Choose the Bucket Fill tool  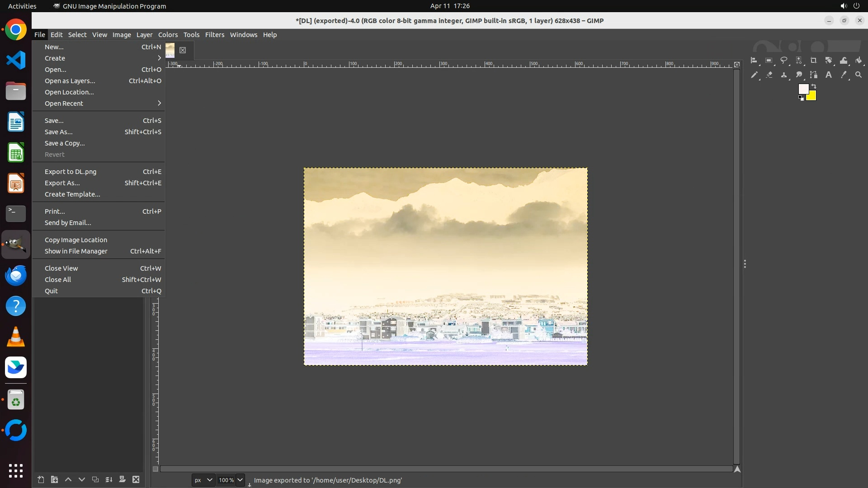859,61
